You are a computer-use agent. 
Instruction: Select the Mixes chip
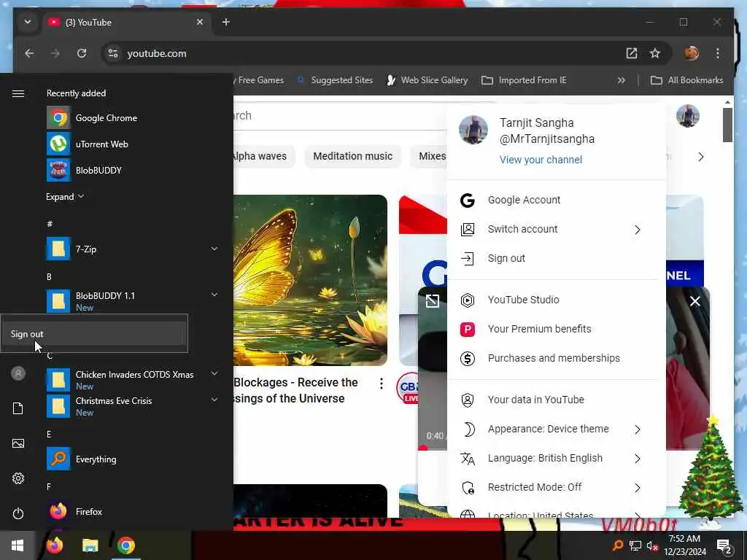[429, 156]
